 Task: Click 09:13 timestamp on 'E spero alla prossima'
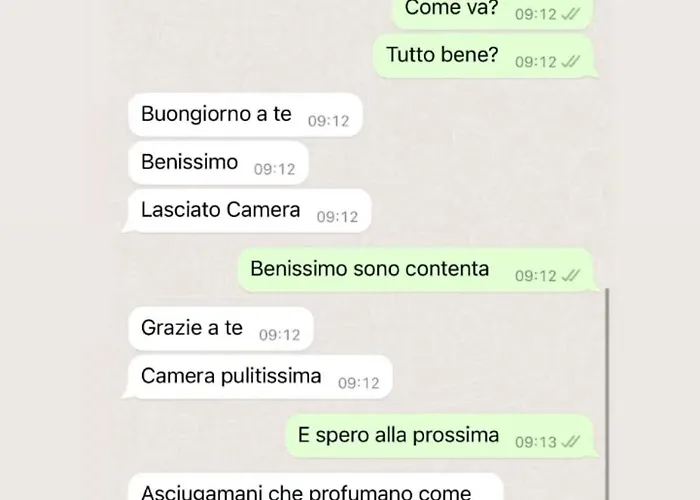536,442
